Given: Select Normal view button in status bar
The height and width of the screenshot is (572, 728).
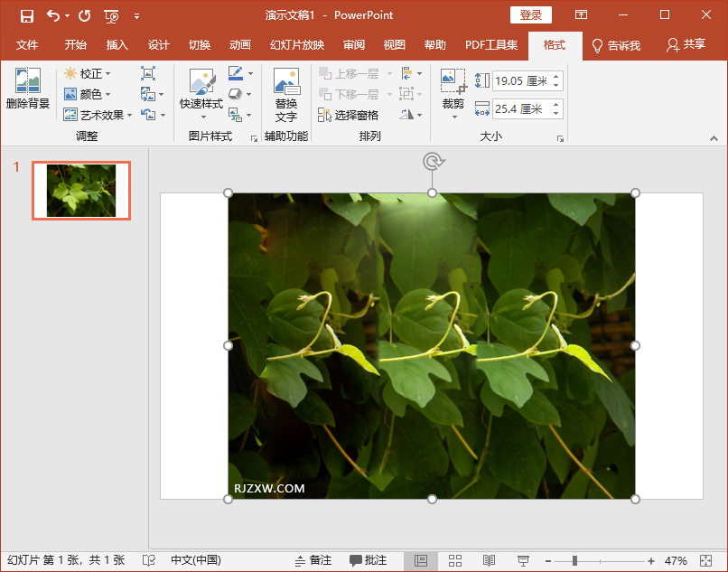Looking at the screenshot, I should 421,560.
